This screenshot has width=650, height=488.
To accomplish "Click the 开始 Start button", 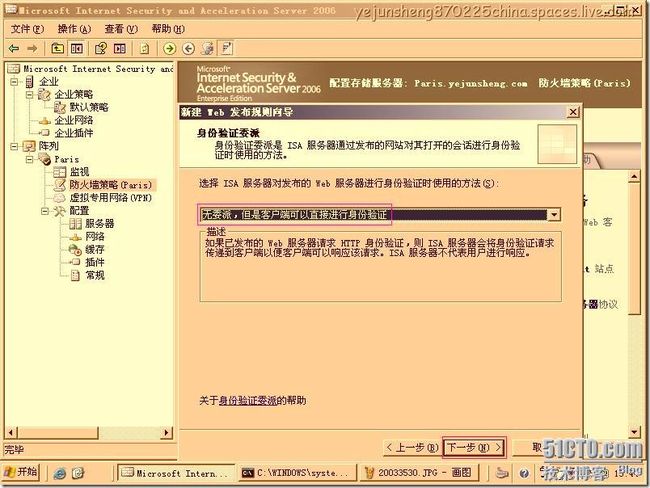I will pos(21,472).
